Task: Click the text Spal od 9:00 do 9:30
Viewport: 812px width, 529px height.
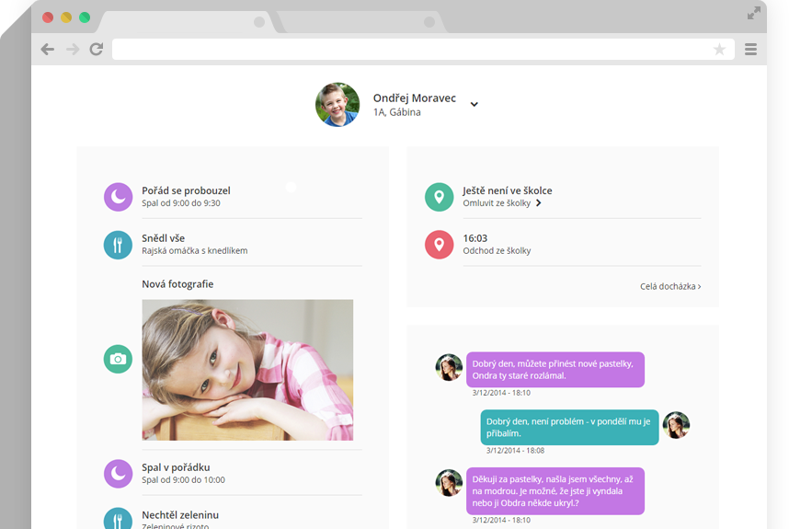Action: (x=181, y=203)
